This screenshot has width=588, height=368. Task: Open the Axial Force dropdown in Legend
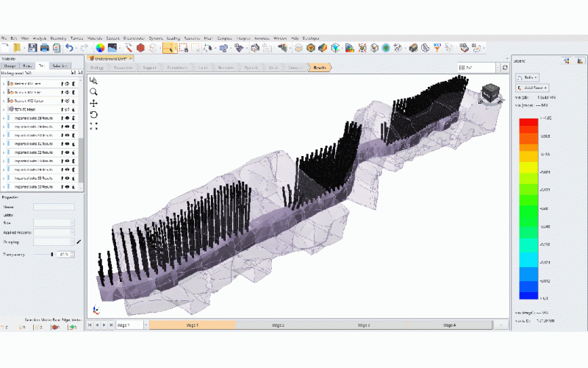(x=531, y=88)
